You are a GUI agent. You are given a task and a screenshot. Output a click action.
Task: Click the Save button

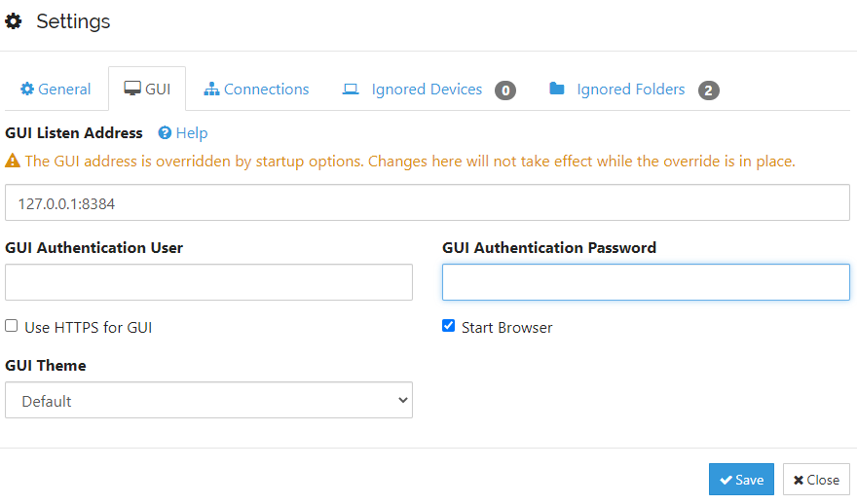(741, 480)
